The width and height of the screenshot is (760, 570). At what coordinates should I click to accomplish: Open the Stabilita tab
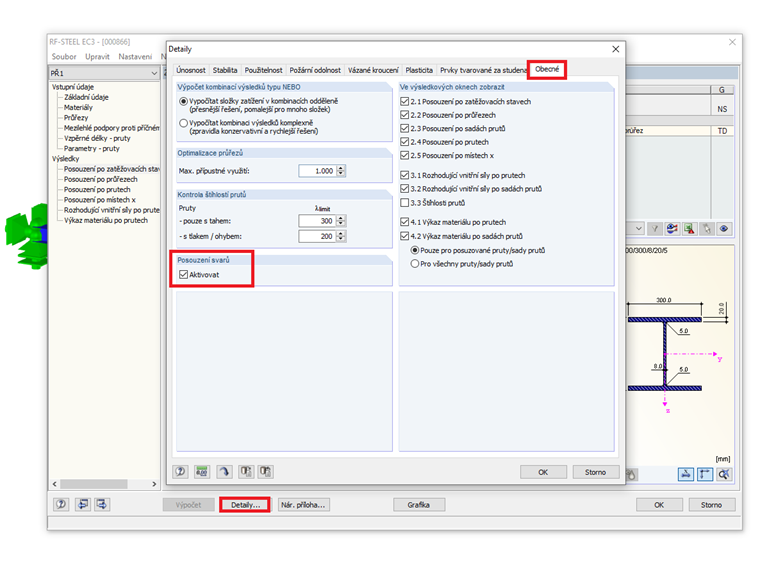pos(225,70)
